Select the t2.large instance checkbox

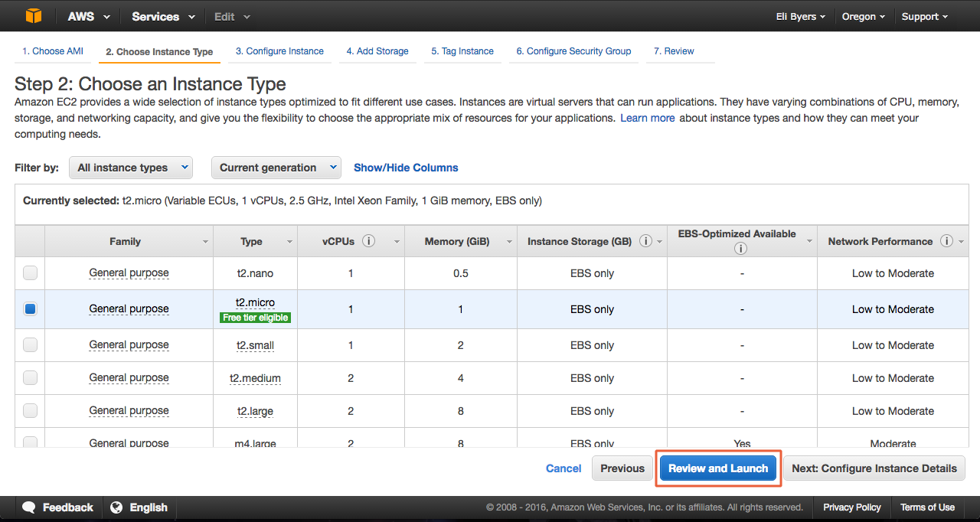click(30, 411)
